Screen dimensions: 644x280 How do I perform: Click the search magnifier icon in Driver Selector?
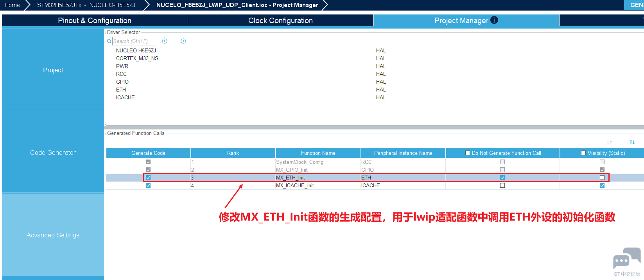109,41
